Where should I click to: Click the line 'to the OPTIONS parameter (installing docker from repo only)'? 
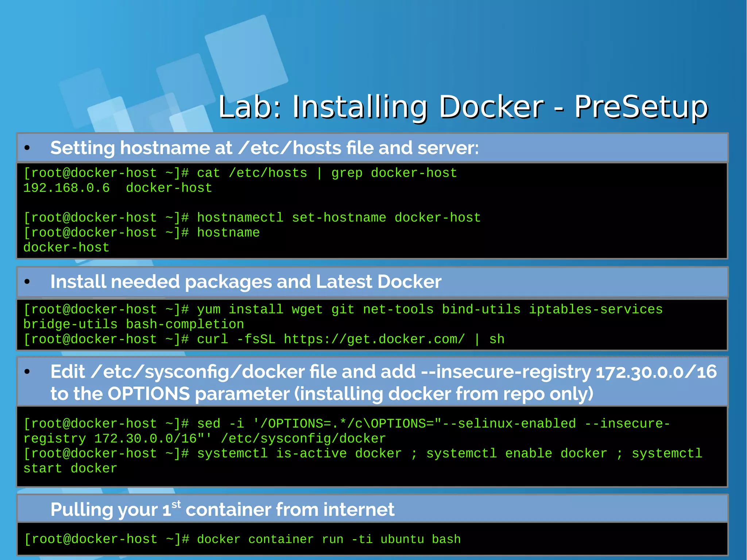[x=322, y=394]
